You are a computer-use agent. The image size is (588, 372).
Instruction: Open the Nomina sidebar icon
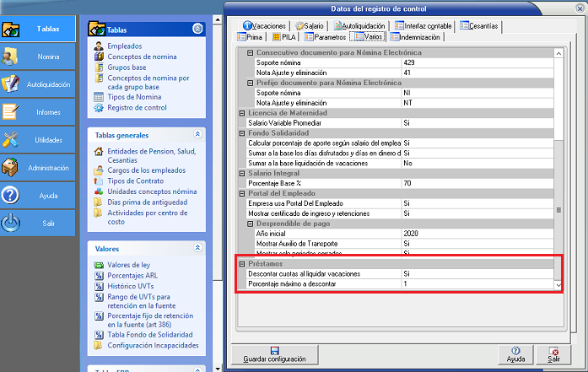pos(12,57)
